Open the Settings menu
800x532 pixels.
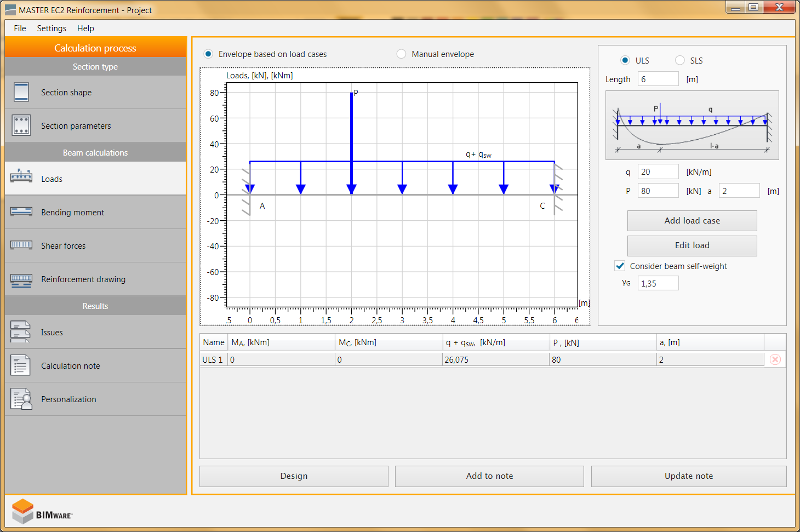pyautogui.click(x=52, y=28)
